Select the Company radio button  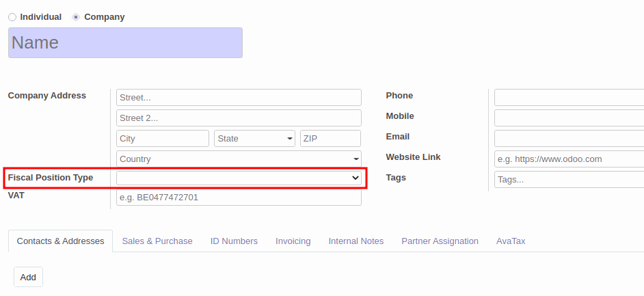click(76, 17)
